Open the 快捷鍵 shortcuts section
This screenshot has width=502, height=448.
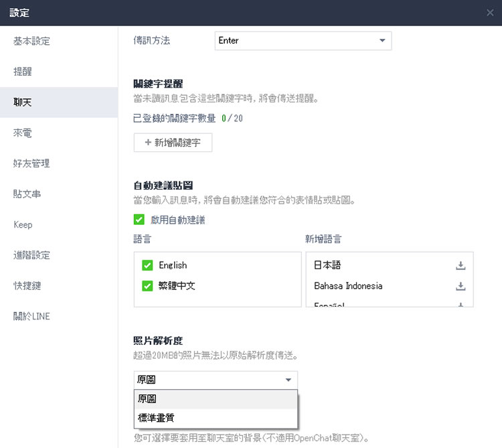(x=27, y=285)
